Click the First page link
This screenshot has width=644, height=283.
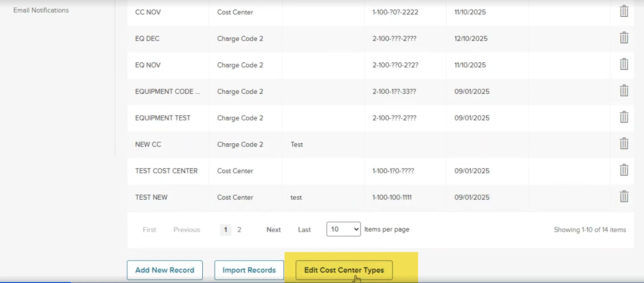[150, 230]
